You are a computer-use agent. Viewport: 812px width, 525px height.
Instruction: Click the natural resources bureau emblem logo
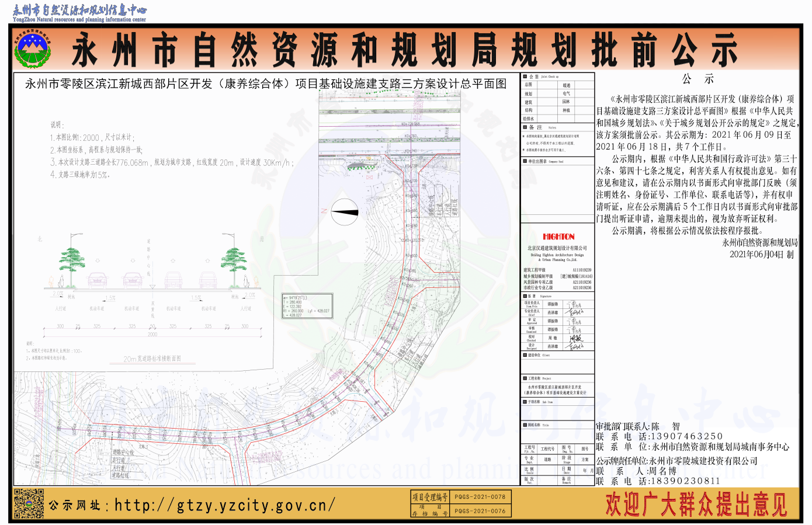tap(33, 49)
